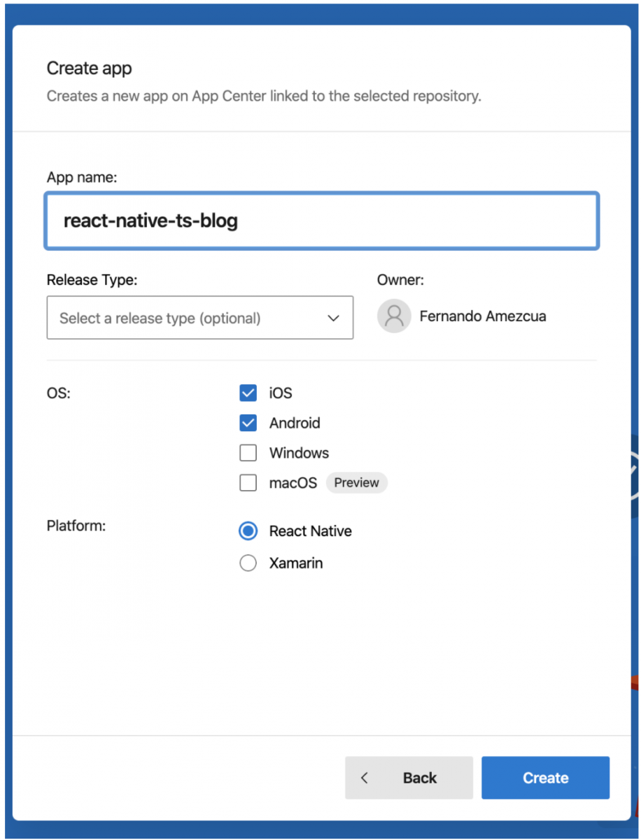Uncheck the iOS checkbox
Viewport: 641px width, 840px height.
248,393
